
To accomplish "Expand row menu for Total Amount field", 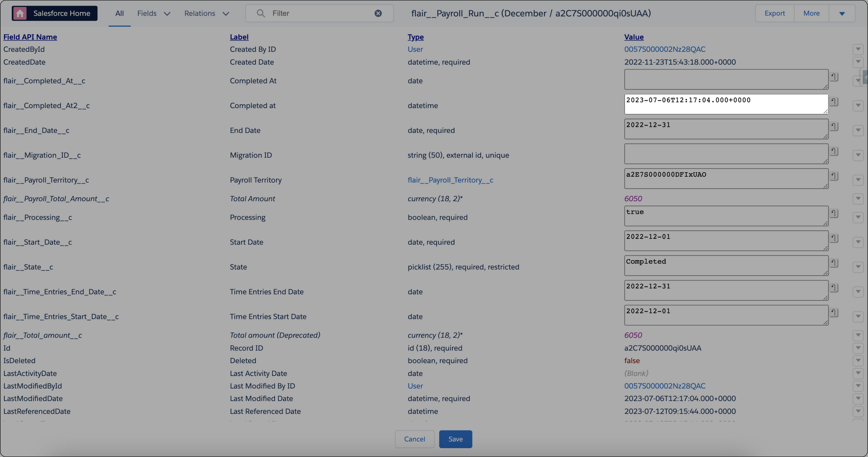I will click(858, 199).
